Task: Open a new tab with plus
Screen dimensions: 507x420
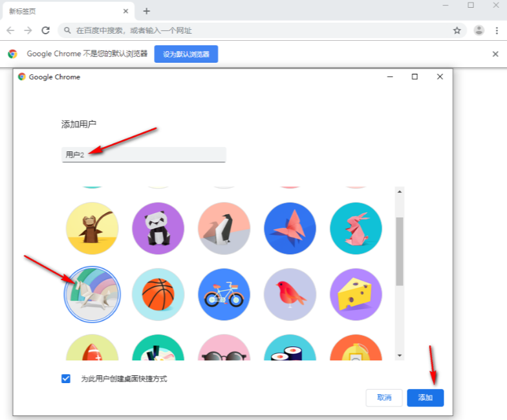Action: click(146, 12)
